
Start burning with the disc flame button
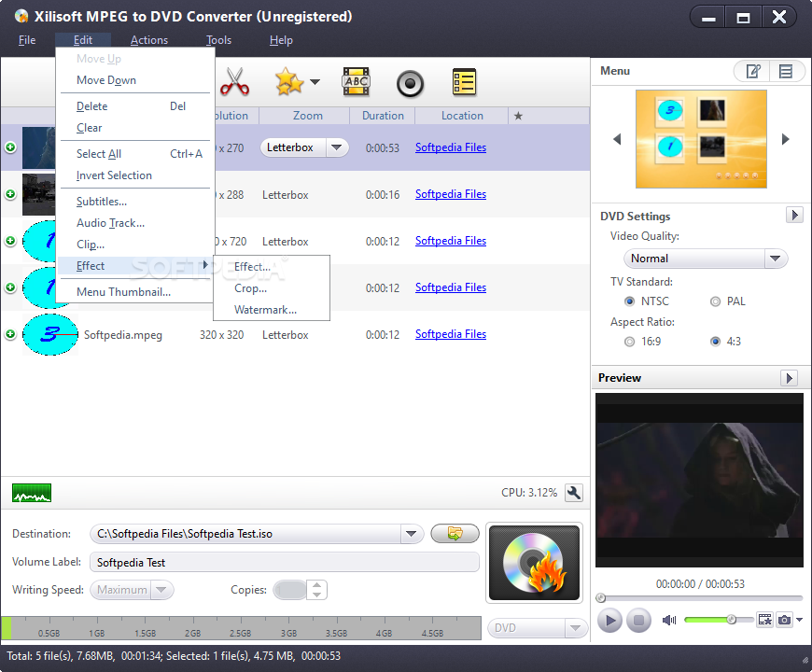coord(534,563)
